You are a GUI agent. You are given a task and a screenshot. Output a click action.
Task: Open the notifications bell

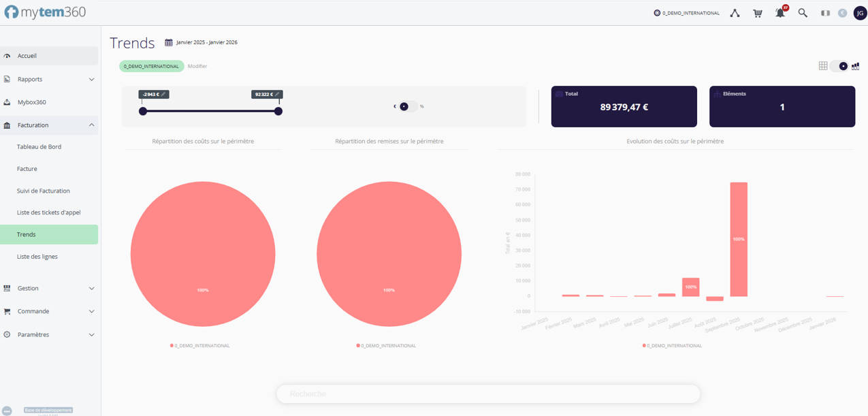(780, 13)
